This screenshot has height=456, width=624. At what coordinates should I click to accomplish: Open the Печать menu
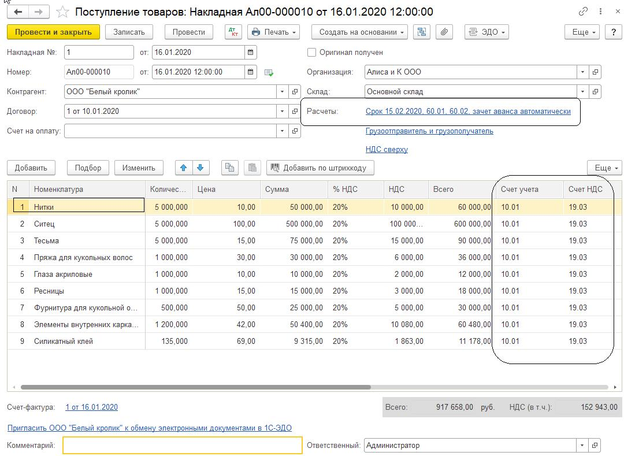click(x=274, y=32)
